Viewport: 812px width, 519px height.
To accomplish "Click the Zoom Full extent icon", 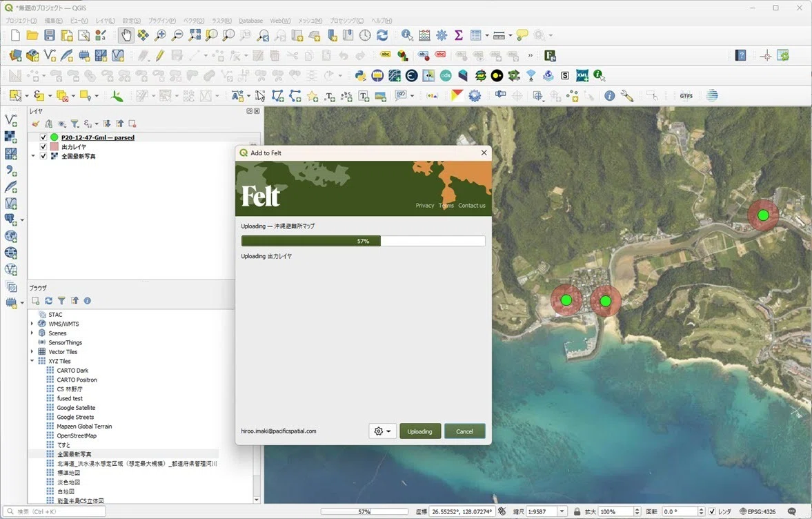I will click(x=195, y=35).
